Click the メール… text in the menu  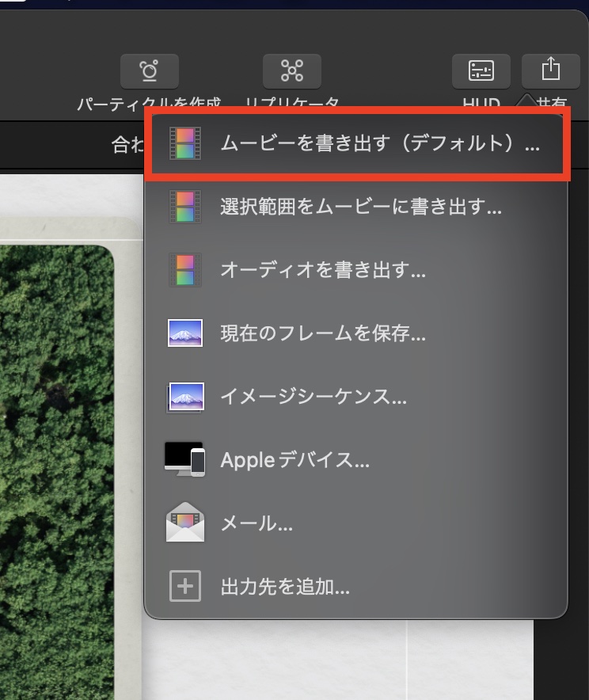pyautogui.click(x=256, y=523)
